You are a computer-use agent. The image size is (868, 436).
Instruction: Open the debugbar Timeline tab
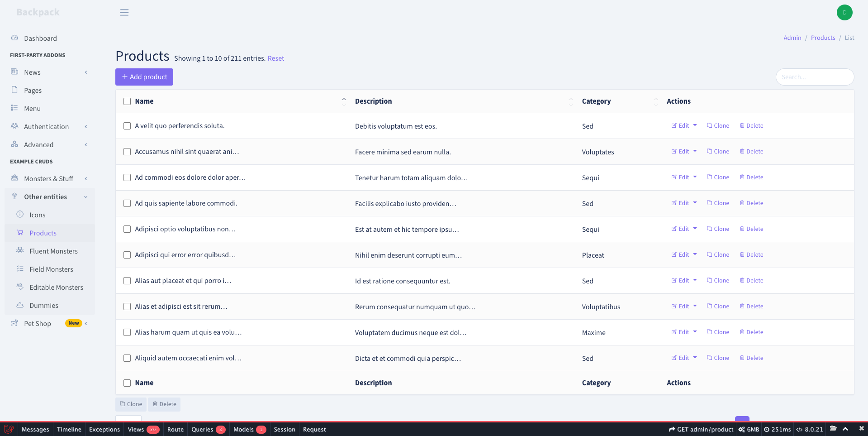point(69,429)
